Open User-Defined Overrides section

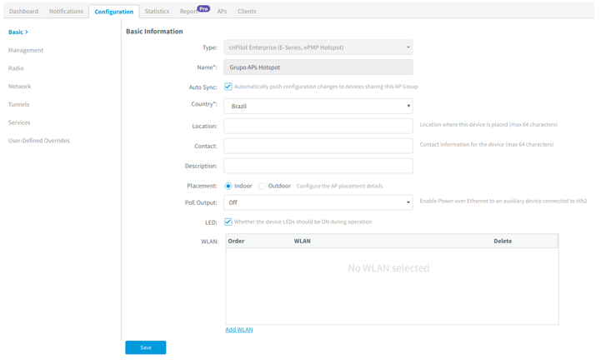[39, 141]
